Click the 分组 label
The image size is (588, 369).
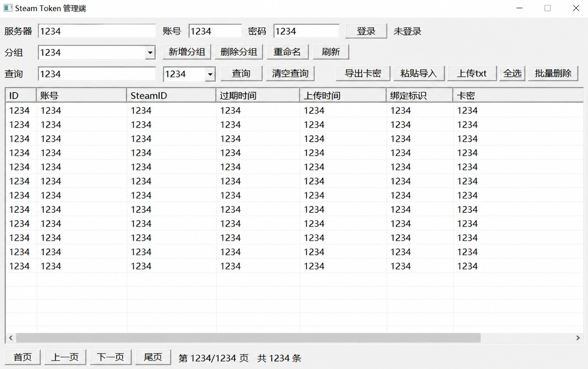14,53
